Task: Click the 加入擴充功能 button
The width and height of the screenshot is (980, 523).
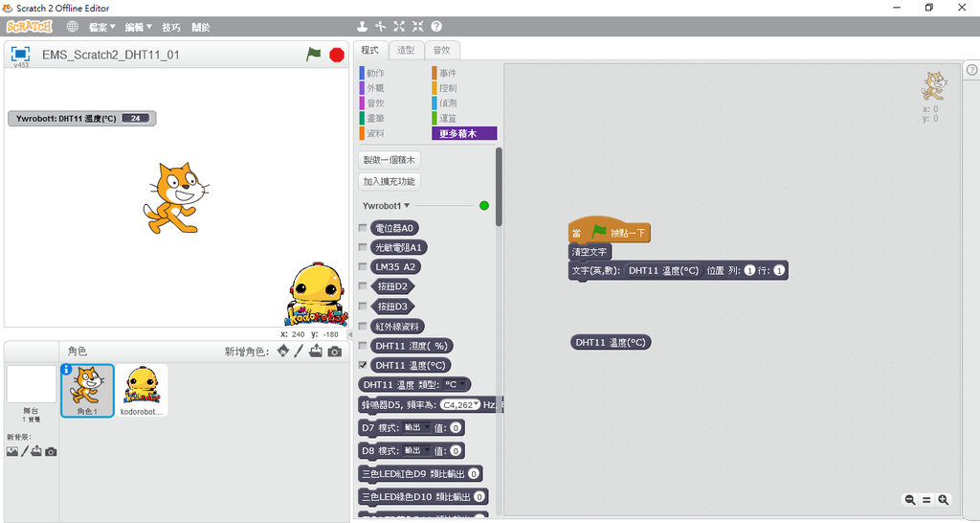Action: [x=390, y=181]
